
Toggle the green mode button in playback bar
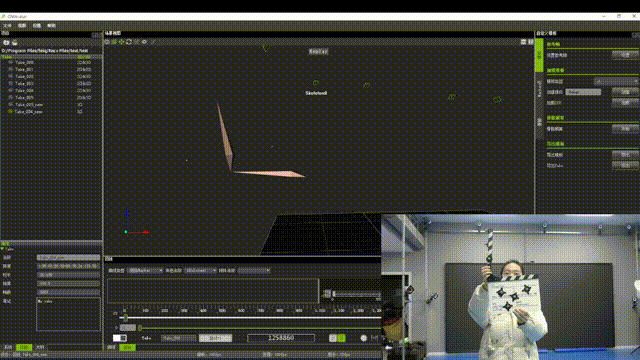(342, 338)
